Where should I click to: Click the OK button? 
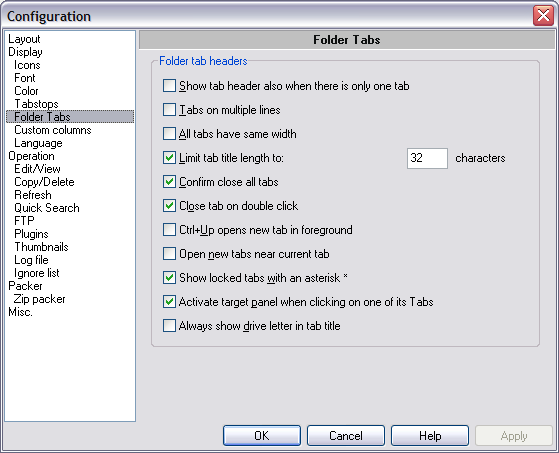point(262,436)
